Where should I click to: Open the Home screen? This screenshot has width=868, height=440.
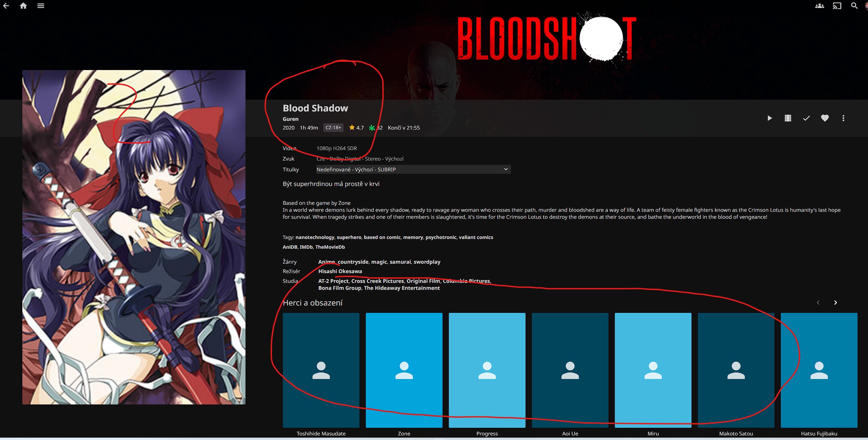point(23,6)
